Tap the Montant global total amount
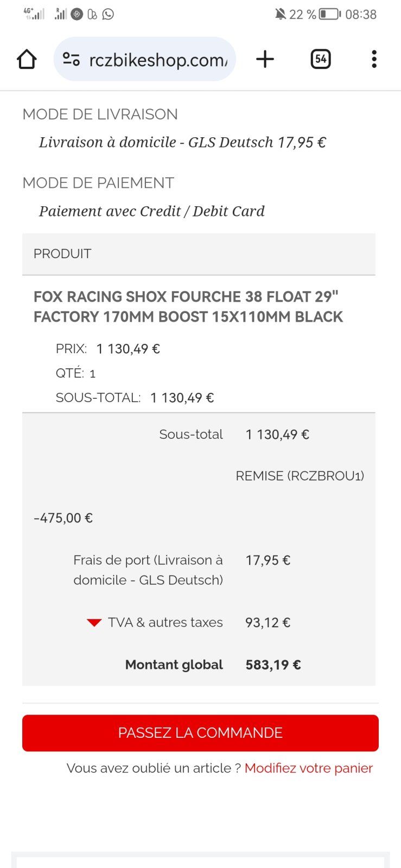 (x=273, y=665)
